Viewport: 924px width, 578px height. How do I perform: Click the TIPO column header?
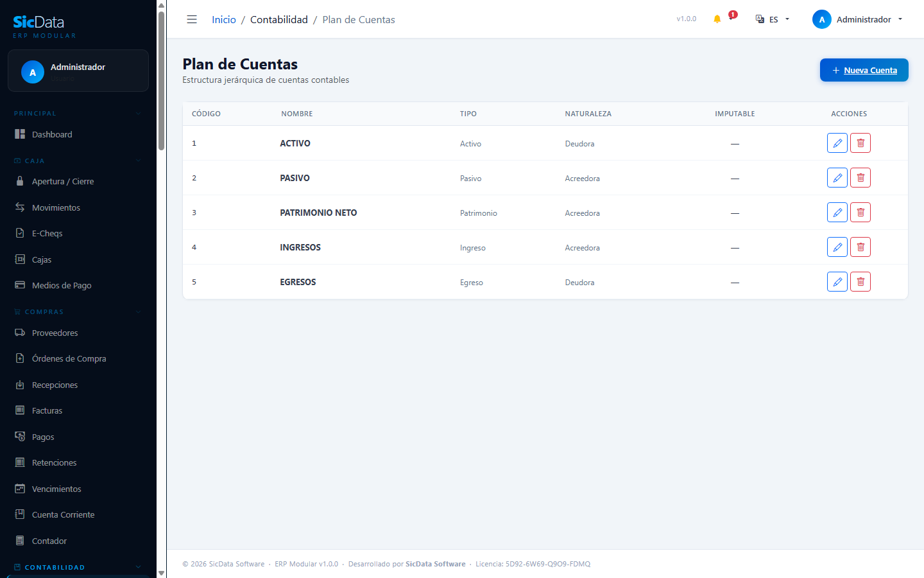pos(468,114)
